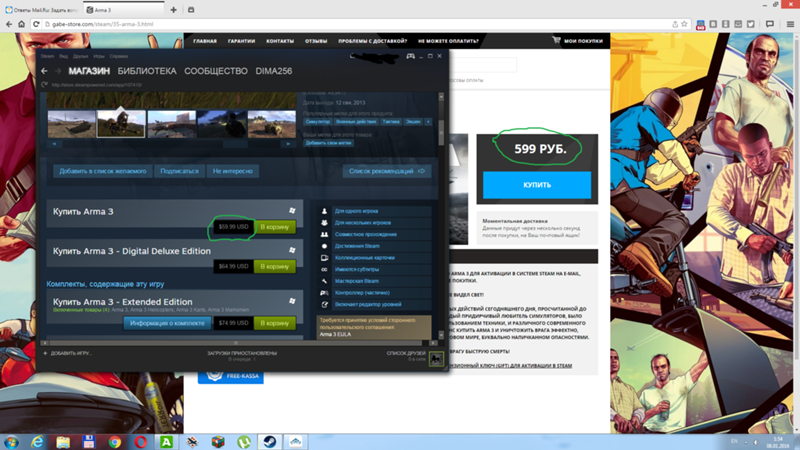This screenshot has width=800, height=450.
Task: Open ОТЗЫВЫ on gabe-store menu
Action: click(x=316, y=41)
